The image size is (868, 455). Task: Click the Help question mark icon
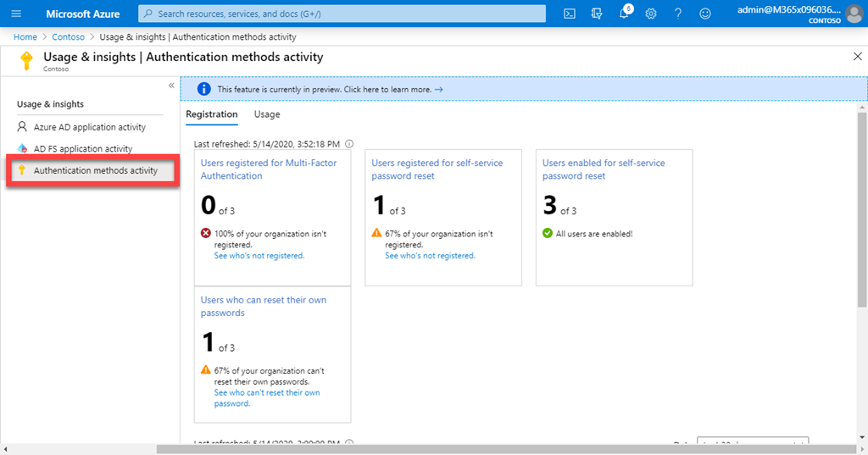coord(678,14)
